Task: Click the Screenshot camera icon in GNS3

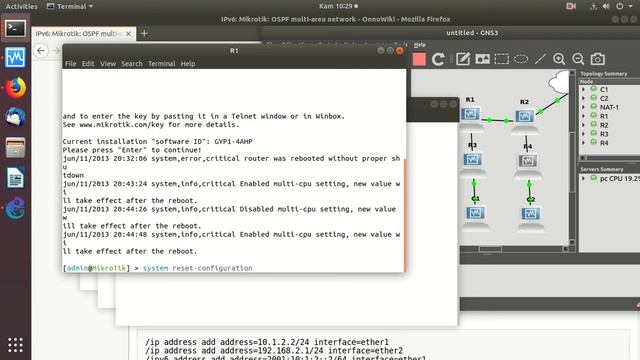Action: click(598, 59)
